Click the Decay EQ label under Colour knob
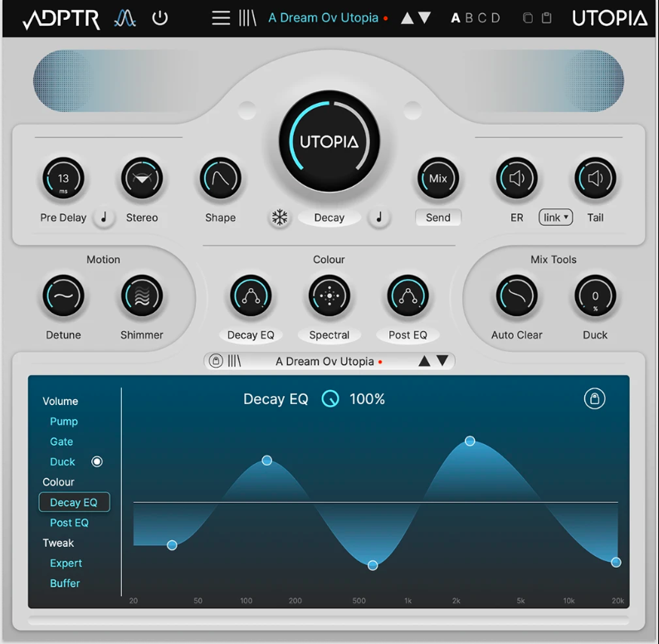Screen dimensions: 659x644 coord(251,335)
